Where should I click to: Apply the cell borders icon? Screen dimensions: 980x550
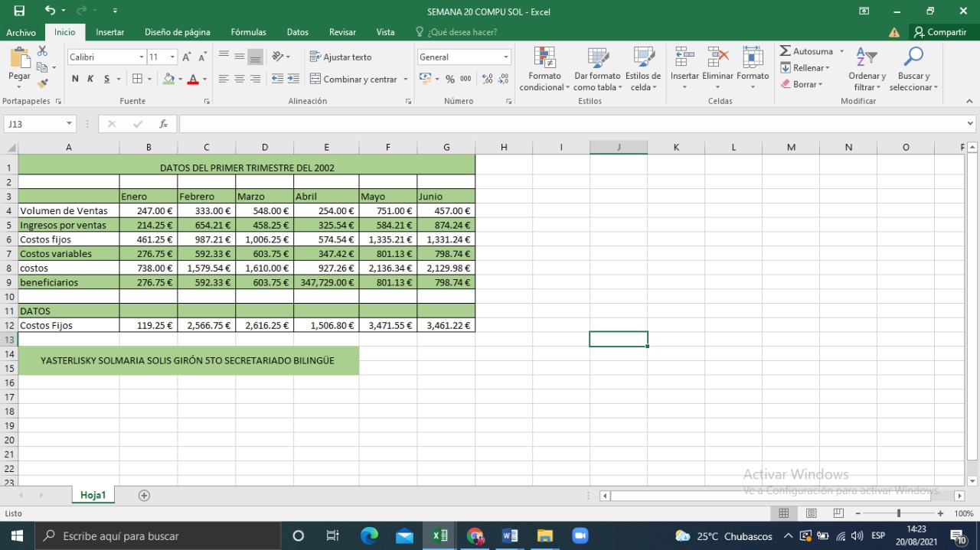137,79
